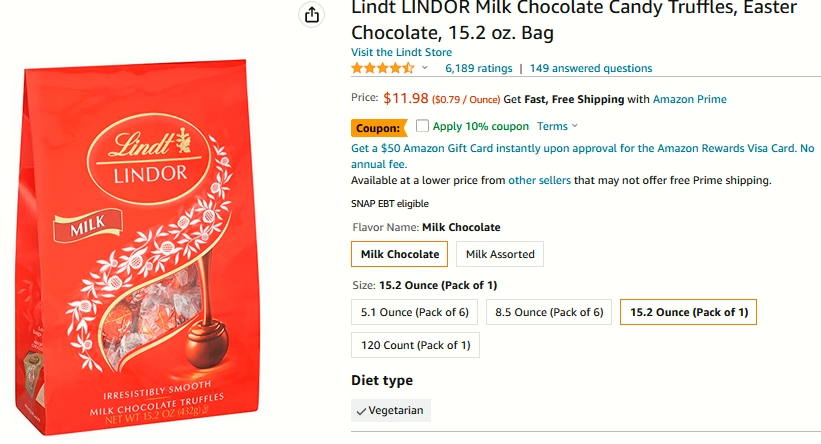
Task: Choose 15.2 Ounce (Pack of 1) size
Action: pyautogui.click(x=689, y=312)
